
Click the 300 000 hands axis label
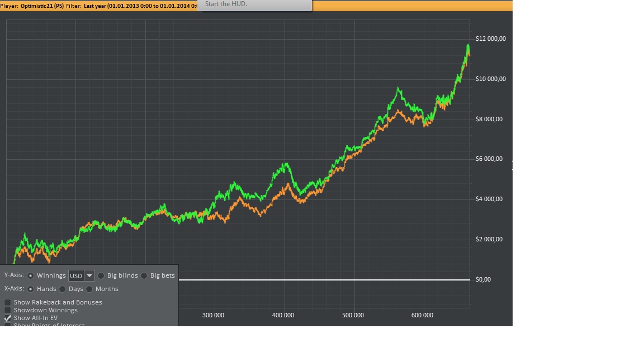(x=213, y=315)
